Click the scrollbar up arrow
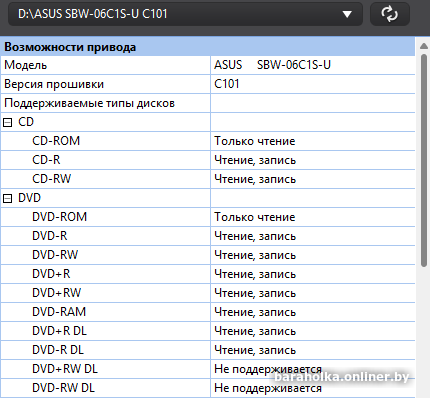 (x=424, y=46)
